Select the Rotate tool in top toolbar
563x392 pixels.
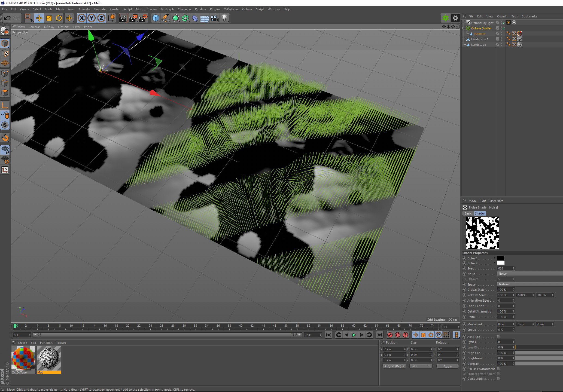point(59,18)
